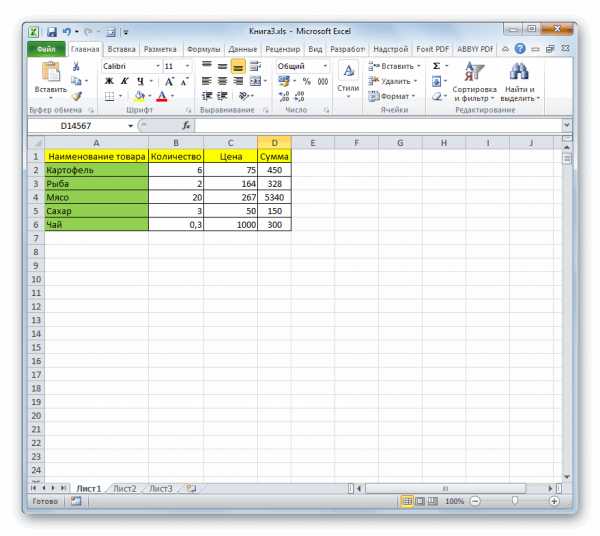Switch to the Вставка tab
This screenshot has height=536, width=600.
click(x=121, y=49)
